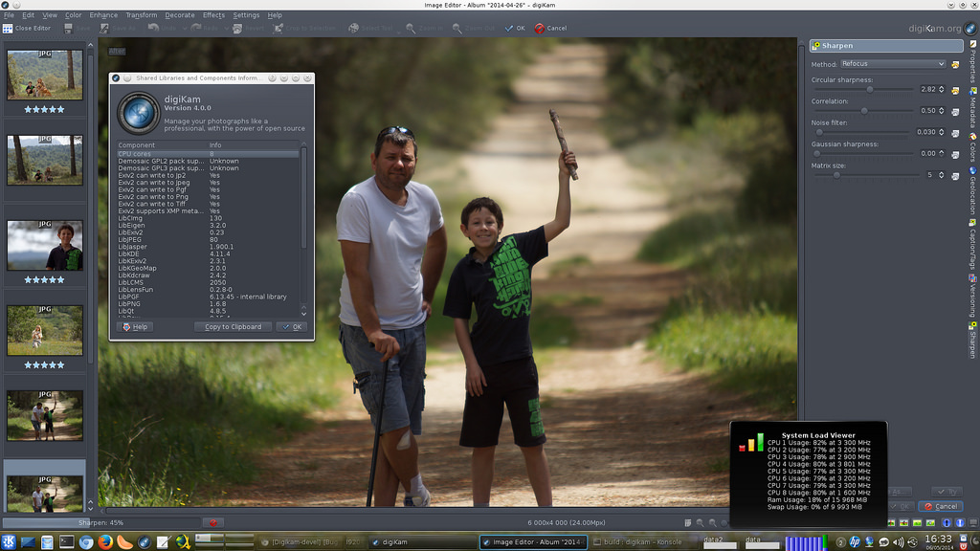Open the Method dropdown showing Refocus

(x=893, y=64)
